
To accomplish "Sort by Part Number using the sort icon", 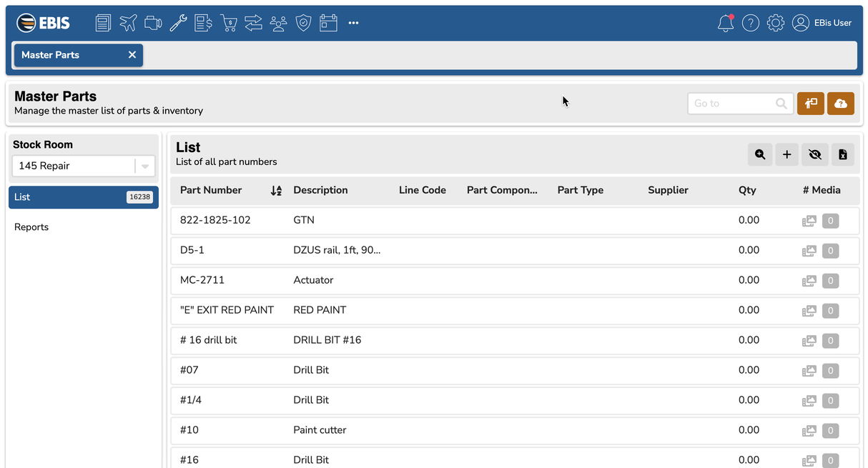I will click(x=277, y=191).
